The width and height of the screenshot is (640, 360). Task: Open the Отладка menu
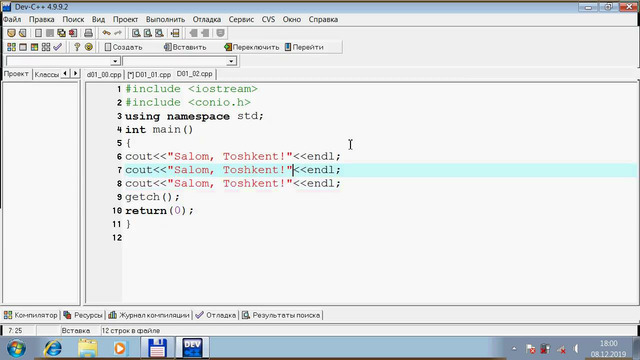point(207,19)
